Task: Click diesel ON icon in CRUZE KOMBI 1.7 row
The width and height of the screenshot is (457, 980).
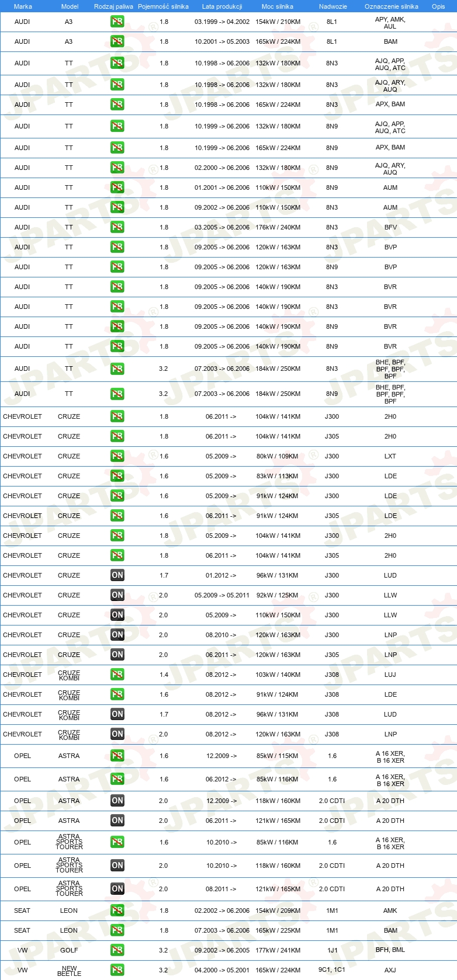Action: click(x=117, y=714)
